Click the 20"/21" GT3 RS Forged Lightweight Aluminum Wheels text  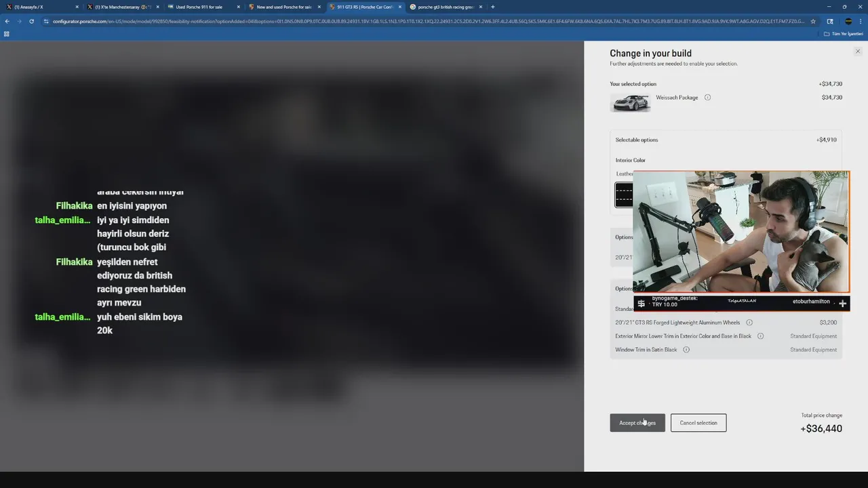pyautogui.click(x=677, y=323)
